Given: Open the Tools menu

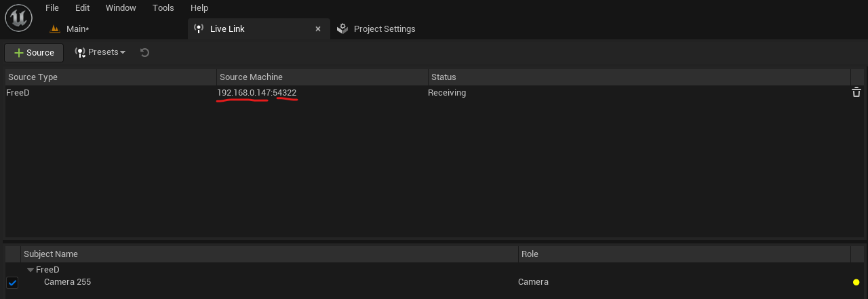Looking at the screenshot, I should [x=163, y=8].
